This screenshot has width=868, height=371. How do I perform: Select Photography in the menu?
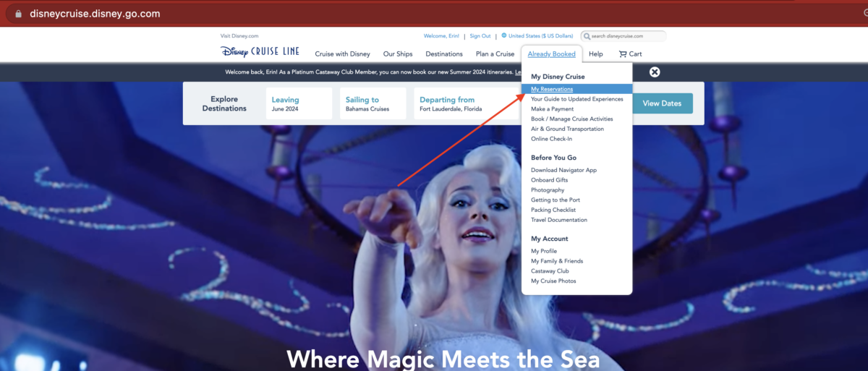[x=548, y=190]
